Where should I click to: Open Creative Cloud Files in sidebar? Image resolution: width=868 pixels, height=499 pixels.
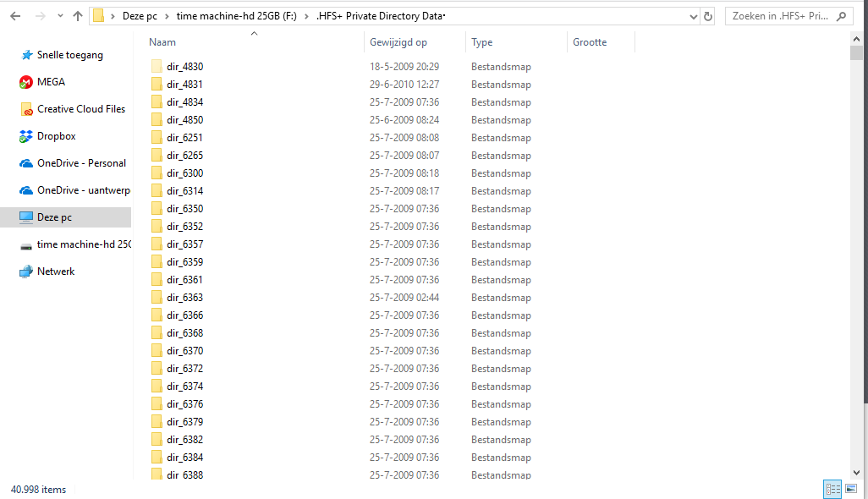point(81,109)
